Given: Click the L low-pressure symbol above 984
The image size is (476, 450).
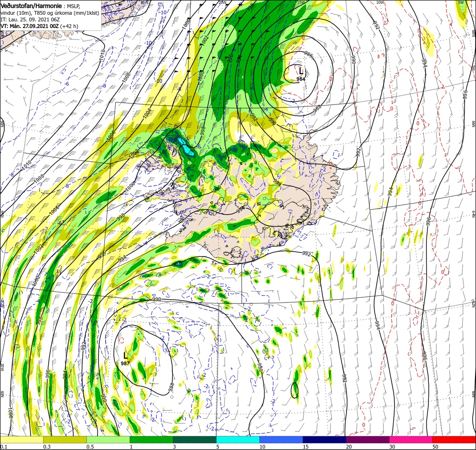Looking at the screenshot, I should pos(301,71).
